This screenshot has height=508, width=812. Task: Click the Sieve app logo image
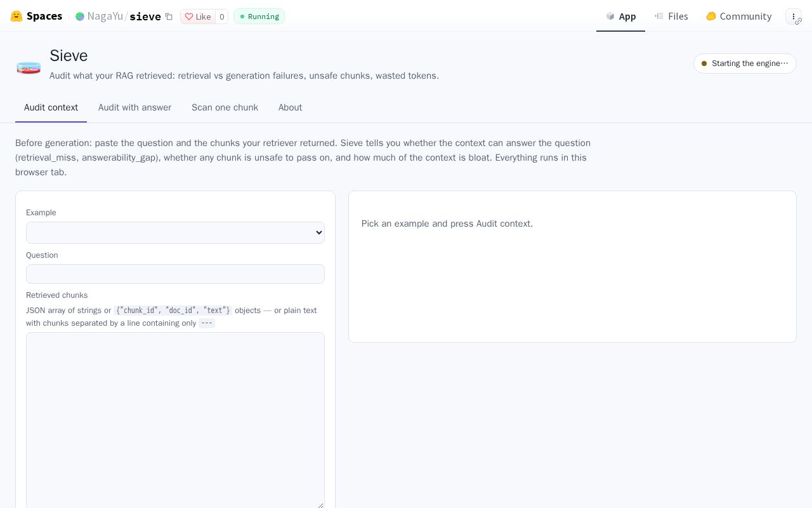pyautogui.click(x=29, y=67)
